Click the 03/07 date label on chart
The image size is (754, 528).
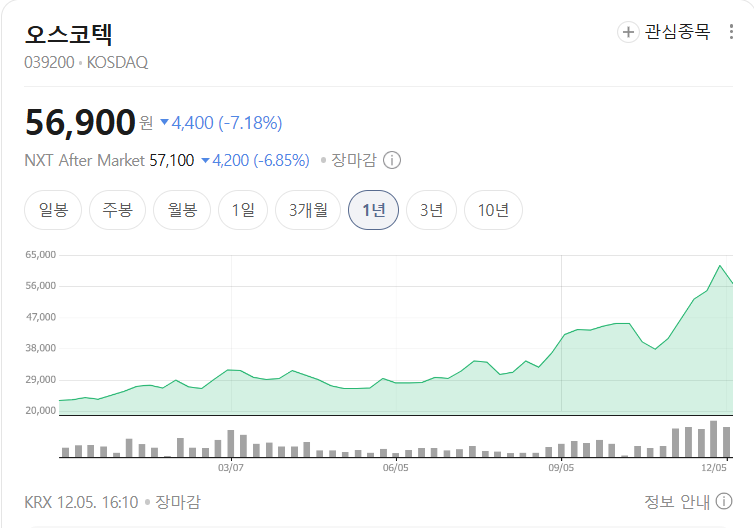pos(231,466)
